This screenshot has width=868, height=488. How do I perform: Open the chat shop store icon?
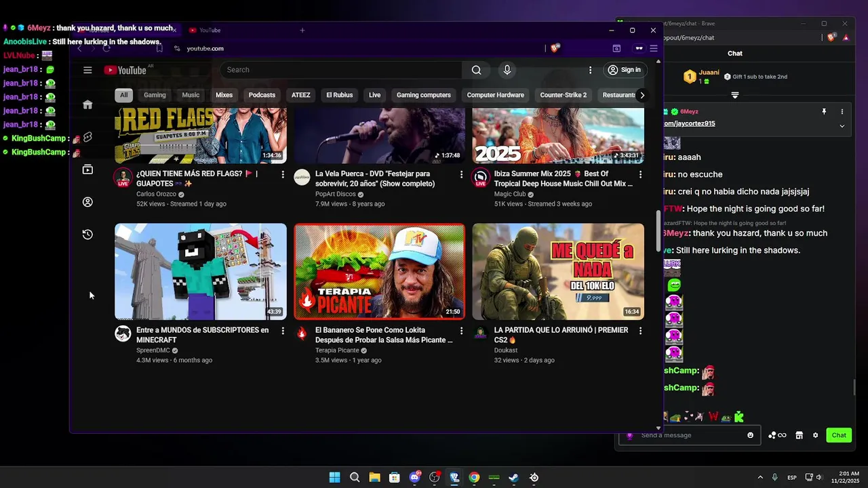click(x=799, y=435)
